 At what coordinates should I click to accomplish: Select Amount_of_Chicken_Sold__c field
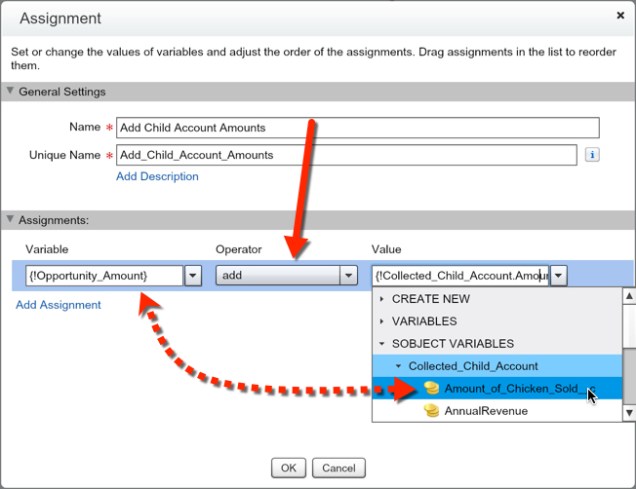(x=497, y=388)
